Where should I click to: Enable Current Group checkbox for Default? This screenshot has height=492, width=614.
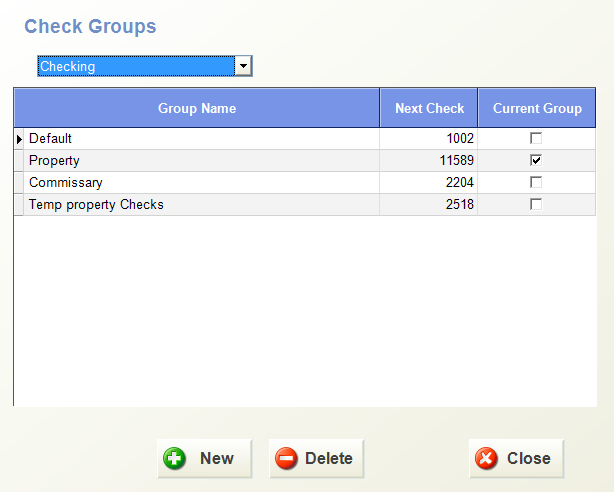pos(536,139)
